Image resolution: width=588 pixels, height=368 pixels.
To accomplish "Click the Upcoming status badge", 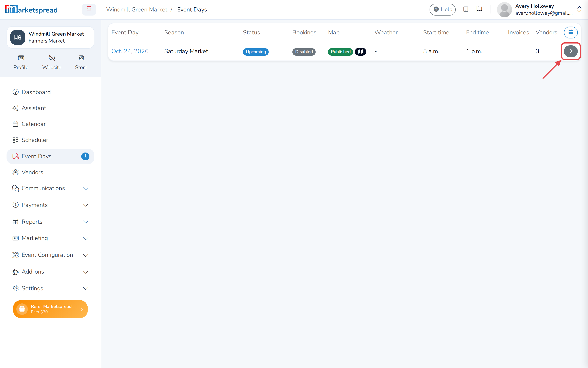I will point(256,52).
